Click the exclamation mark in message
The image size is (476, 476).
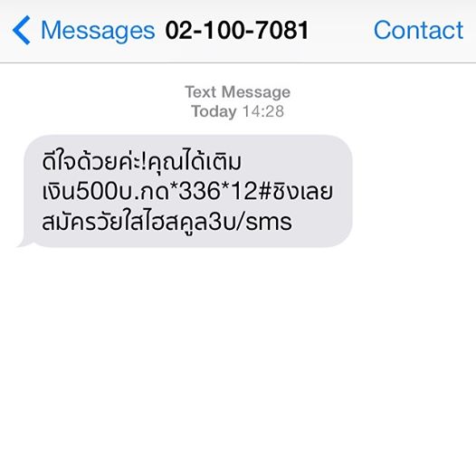tap(145, 162)
